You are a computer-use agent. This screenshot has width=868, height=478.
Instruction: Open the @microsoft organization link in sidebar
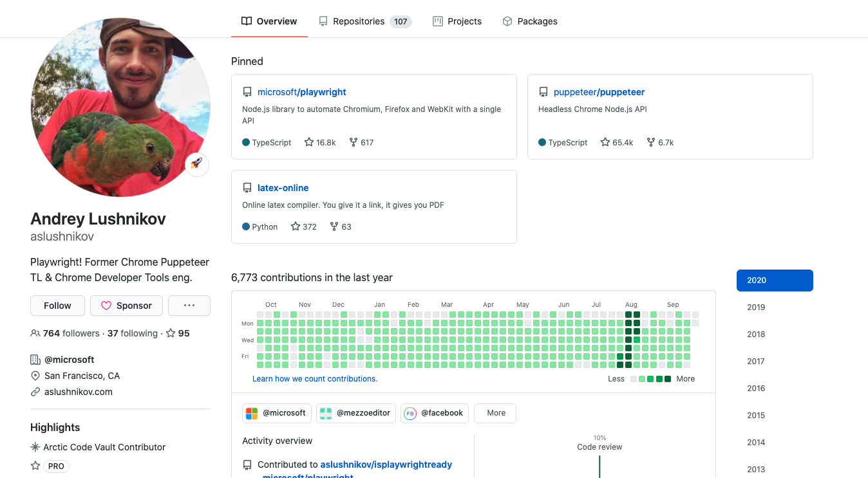pos(70,360)
